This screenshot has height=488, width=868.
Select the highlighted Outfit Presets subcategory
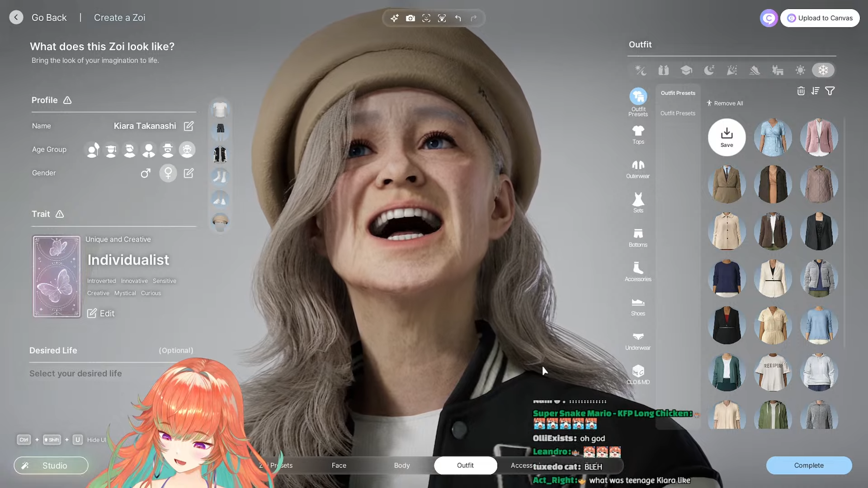(678, 93)
